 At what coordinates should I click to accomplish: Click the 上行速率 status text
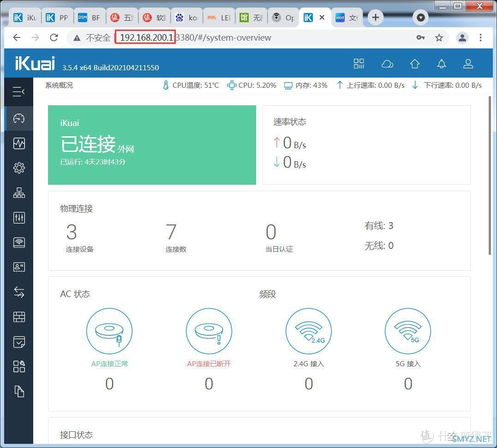371,85
